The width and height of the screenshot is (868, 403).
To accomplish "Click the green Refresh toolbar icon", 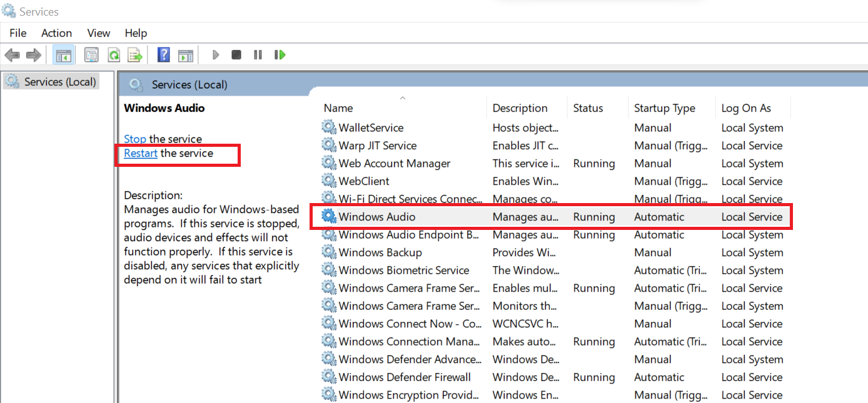I will click(x=114, y=55).
